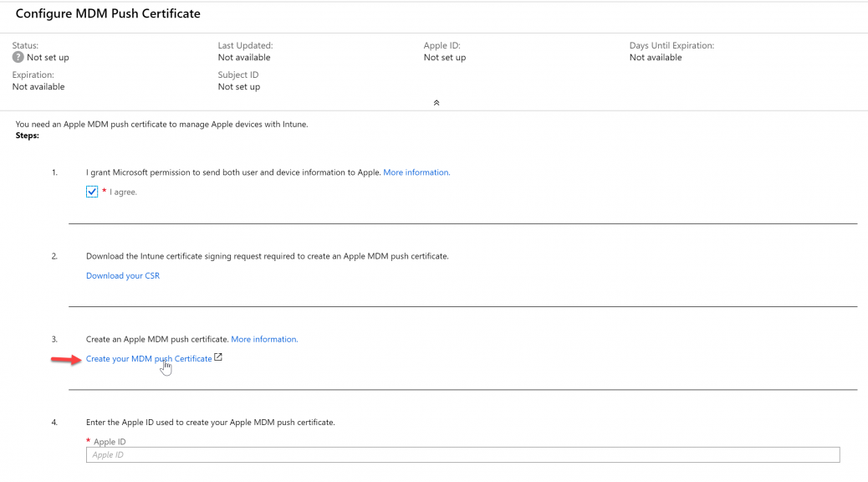The height and width of the screenshot is (482, 868).
Task: Select the I agree label text
Action: coord(123,192)
